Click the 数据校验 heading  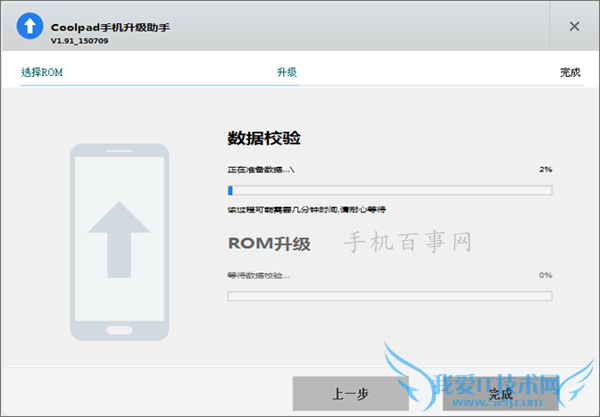click(264, 138)
